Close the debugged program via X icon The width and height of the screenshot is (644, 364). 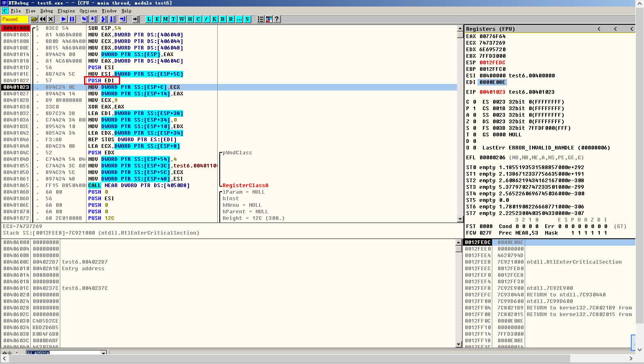pyautogui.click(x=51, y=19)
